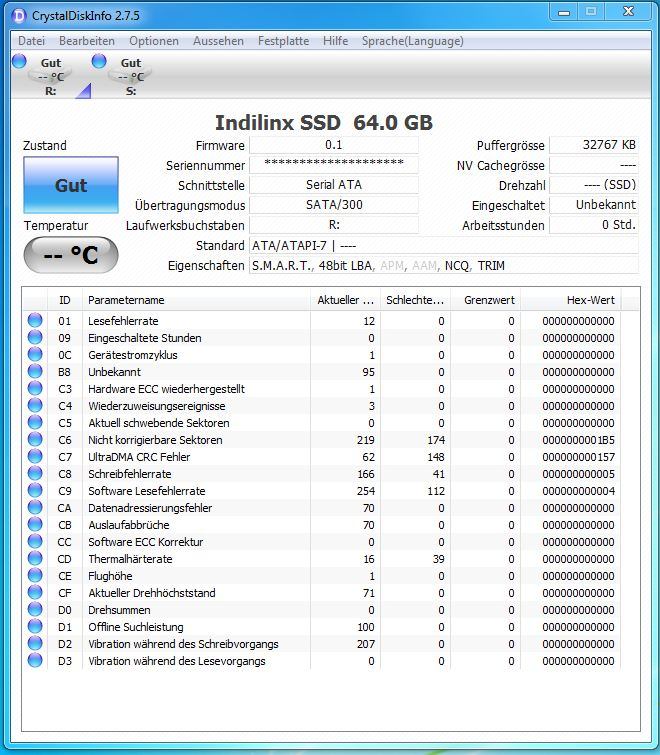Open the Datei menu
This screenshot has height=755, width=660.
tap(32, 41)
